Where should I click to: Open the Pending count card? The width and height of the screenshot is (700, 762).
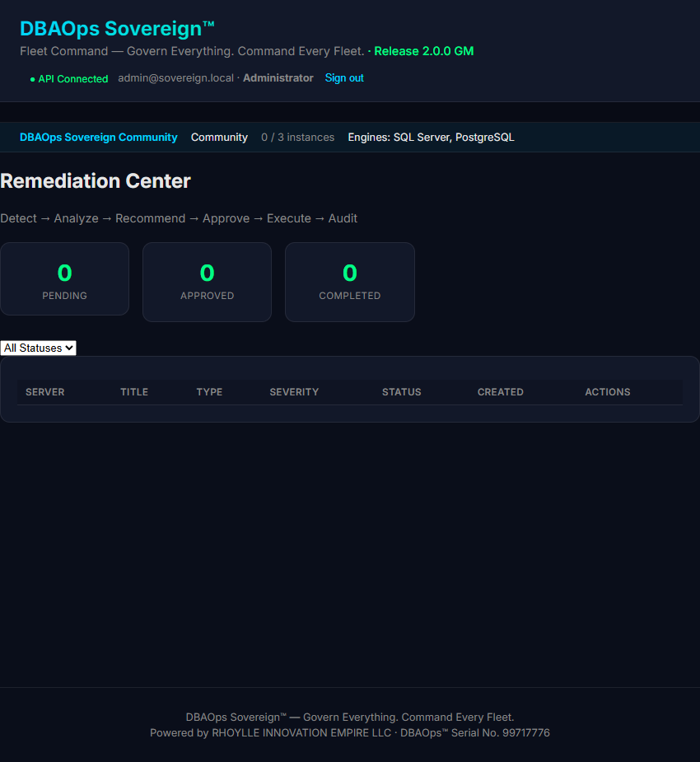point(64,279)
